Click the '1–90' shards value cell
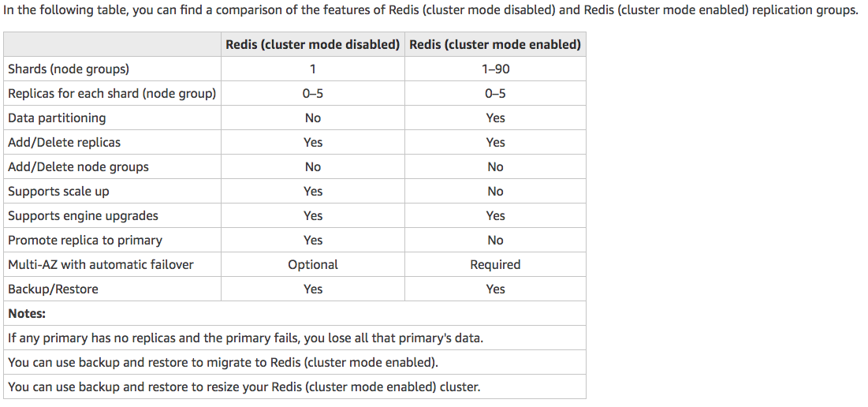This screenshot has height=407, width=868. [495, 69]
